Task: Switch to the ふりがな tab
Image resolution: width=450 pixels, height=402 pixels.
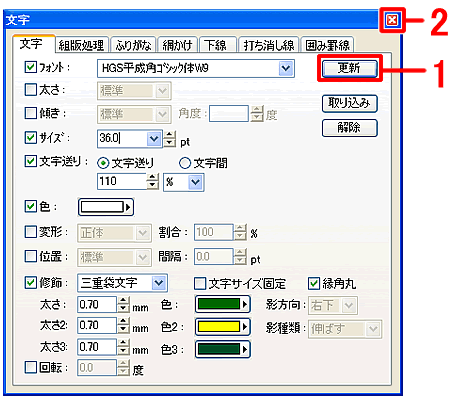Action: 133,45
